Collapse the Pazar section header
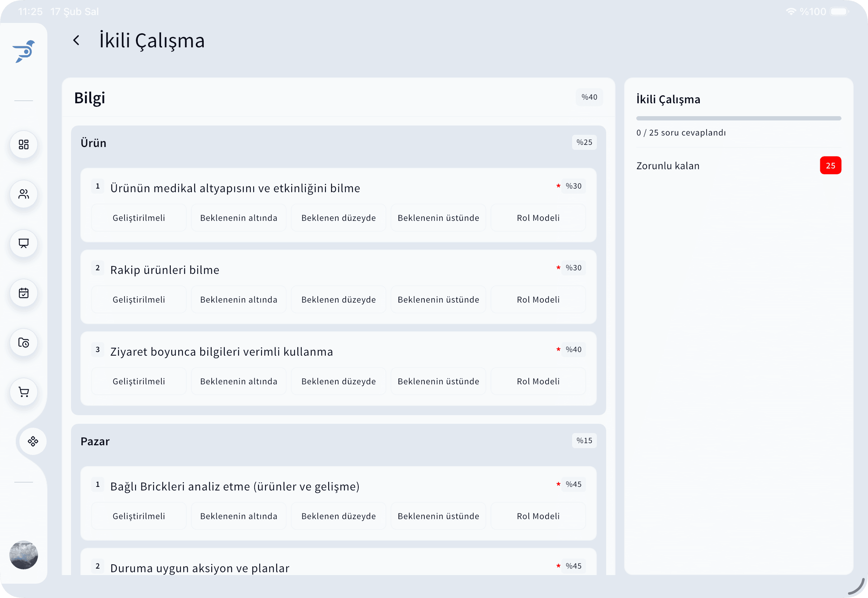This screenshot has height=598, width=868. pyautogui.click(x=95, y=441)
